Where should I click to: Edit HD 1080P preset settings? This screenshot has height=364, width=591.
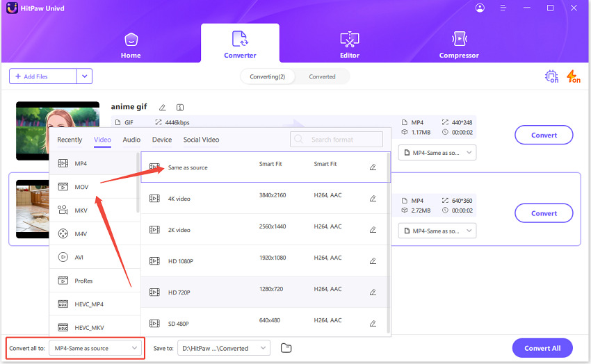(x=373, y=261)
